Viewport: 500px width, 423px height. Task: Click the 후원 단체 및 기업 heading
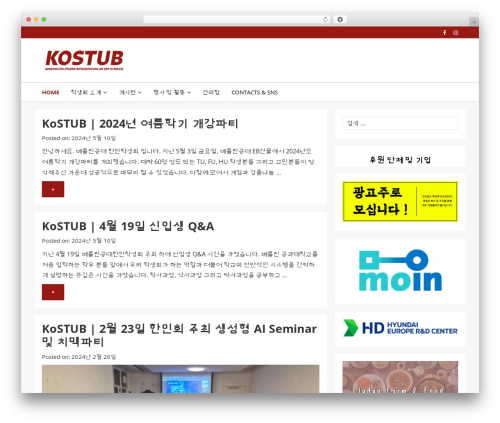pos(400,160)
